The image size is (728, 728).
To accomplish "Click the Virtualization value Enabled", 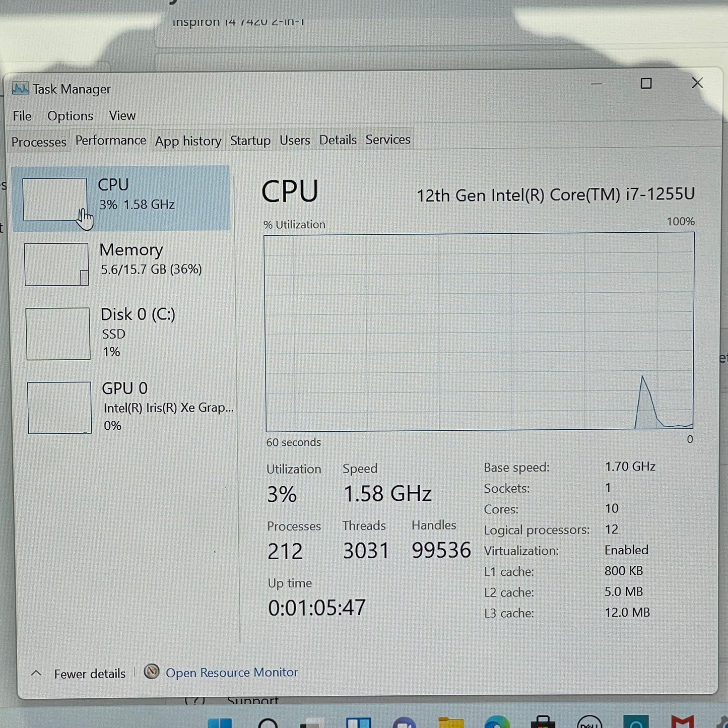I will coord(626,550).
